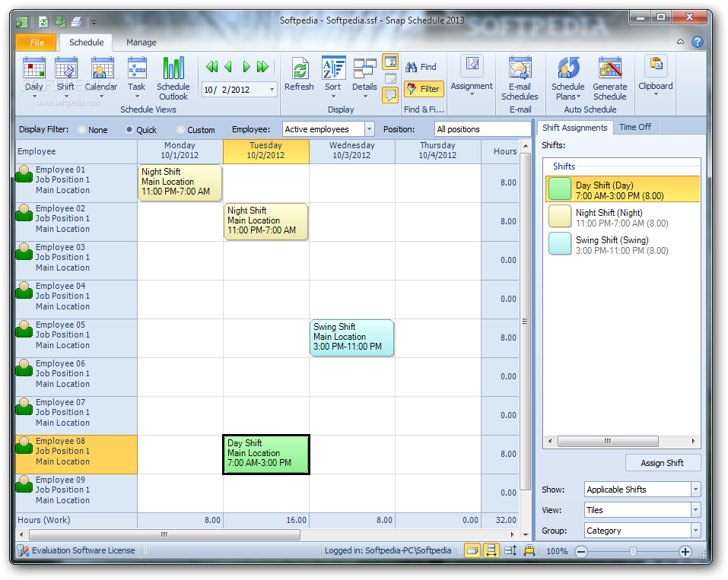This screenshot has width=728, height=580.
Task: Toggle the lock icon in status bar
Action: click(x=529, y=551)
